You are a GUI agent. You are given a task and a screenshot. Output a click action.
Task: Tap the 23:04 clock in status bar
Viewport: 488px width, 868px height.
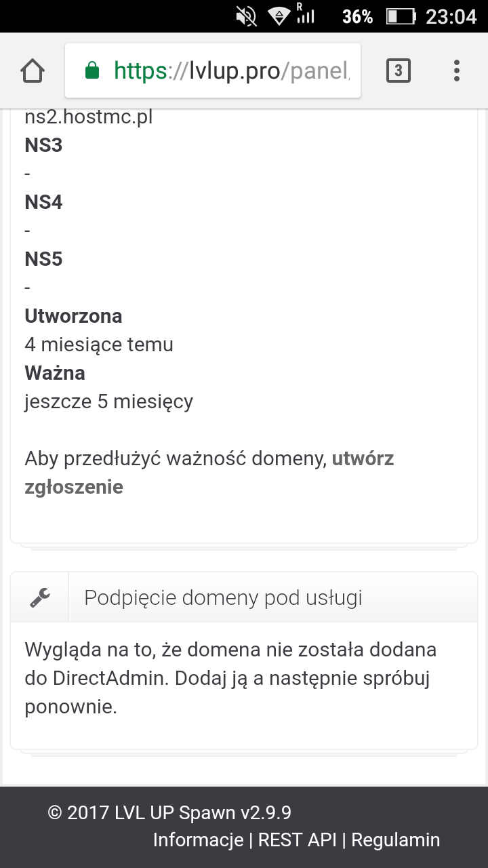(451, 16)
